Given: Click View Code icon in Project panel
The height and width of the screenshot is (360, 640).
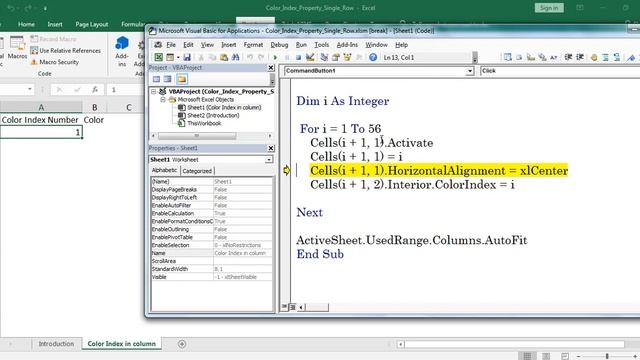Looking at the screenshot, I should [156, 79].
